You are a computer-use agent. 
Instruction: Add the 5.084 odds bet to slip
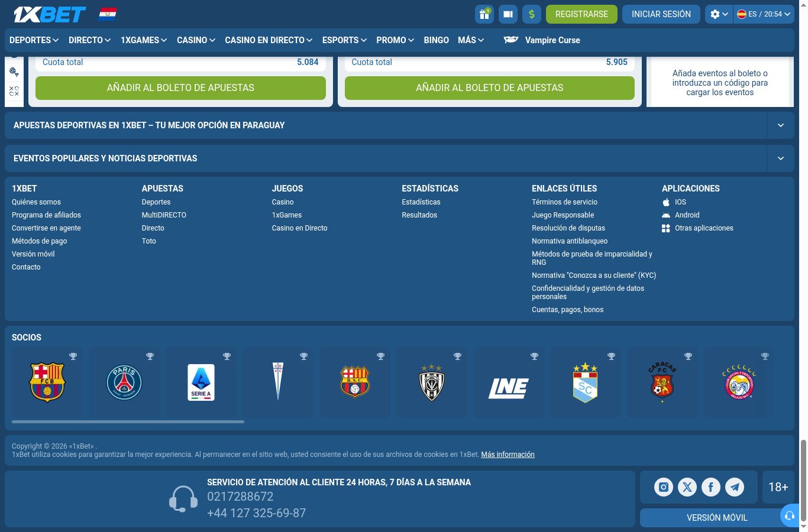point(180,87)
